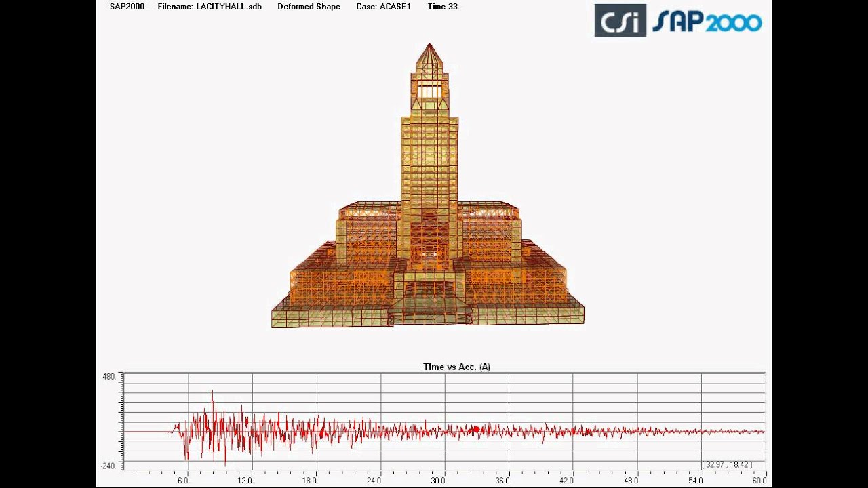Click the red time marker dot on accelerogram

476,429
